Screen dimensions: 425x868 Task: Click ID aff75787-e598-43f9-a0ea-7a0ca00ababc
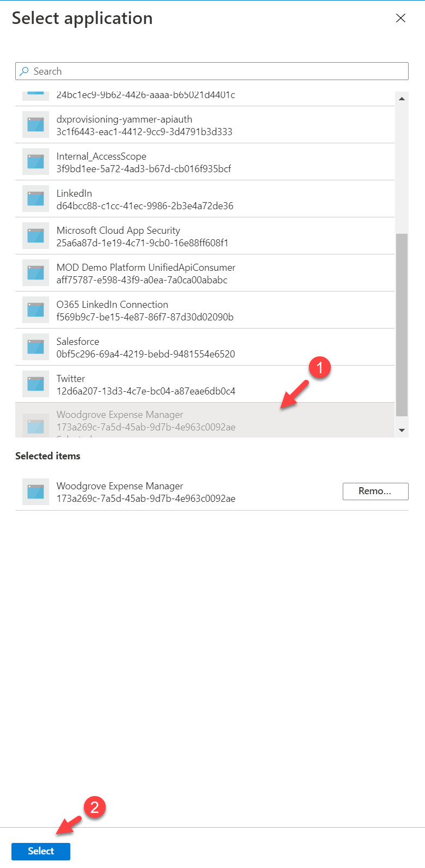[142, 280]
